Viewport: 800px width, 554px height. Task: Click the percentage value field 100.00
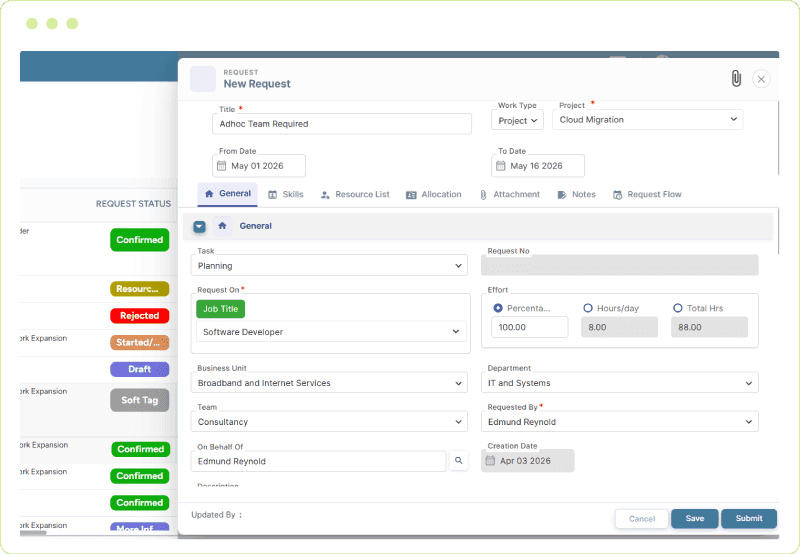(x=530, y=327)
